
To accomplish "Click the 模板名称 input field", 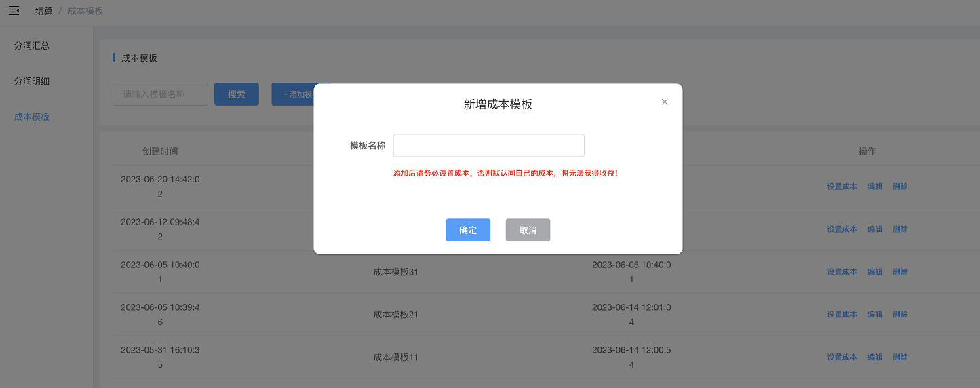I will point(488,145).
